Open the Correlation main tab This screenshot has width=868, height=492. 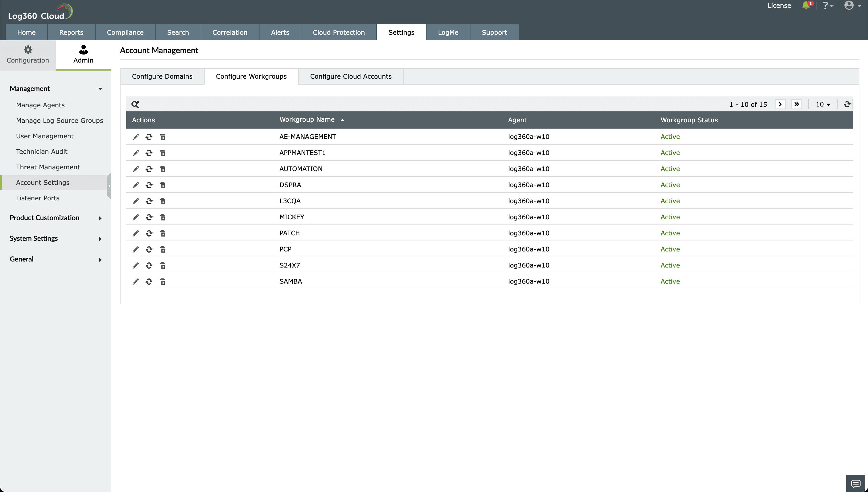(230, 32)
